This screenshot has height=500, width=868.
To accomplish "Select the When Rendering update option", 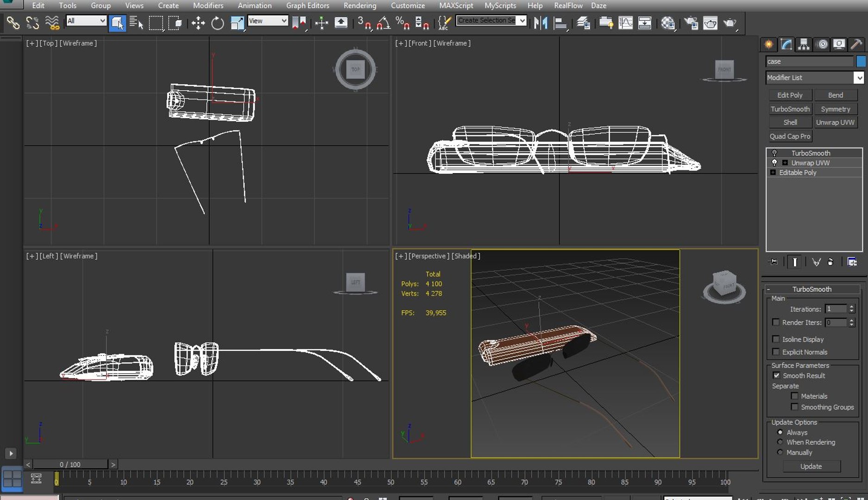I will (780, 442).
